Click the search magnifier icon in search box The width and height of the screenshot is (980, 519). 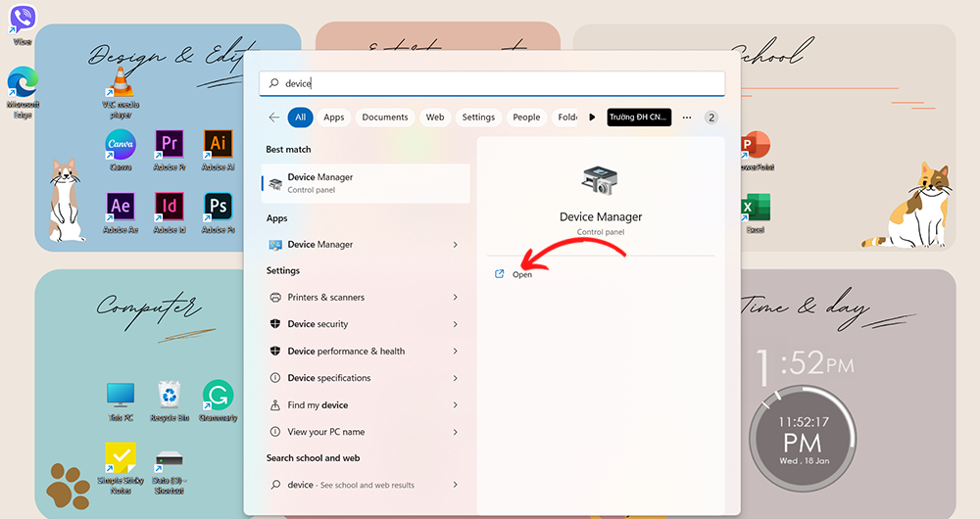pyautogui.click(x=273, y=83)
